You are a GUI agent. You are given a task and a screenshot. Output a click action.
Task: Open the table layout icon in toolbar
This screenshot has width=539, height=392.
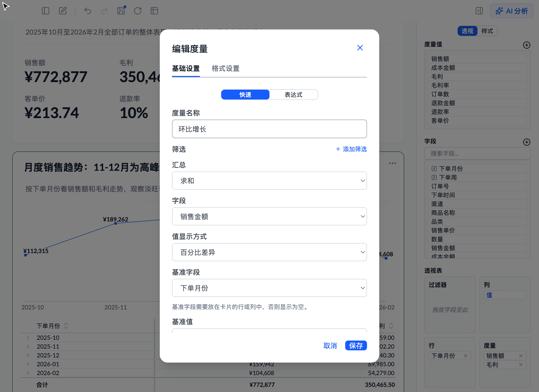tap(154, 11)
